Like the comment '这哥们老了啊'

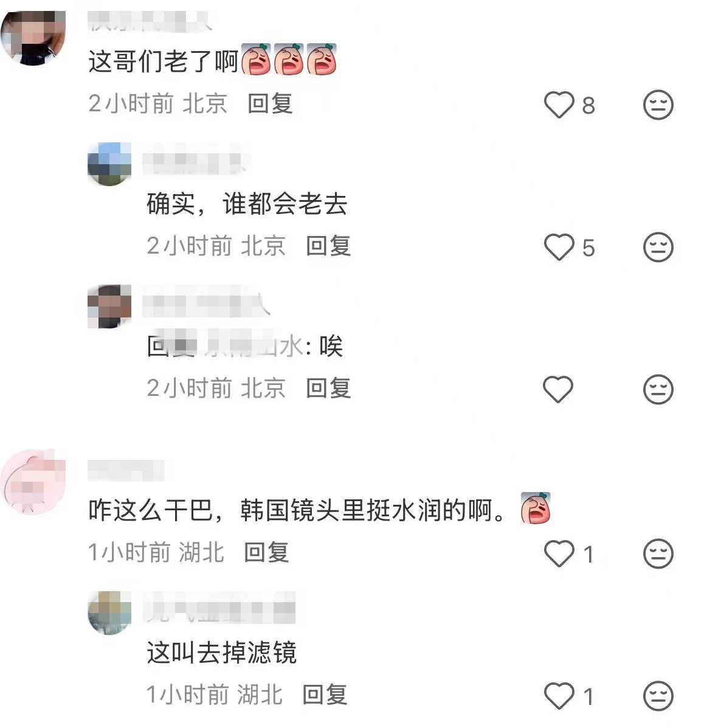(559, 105)
